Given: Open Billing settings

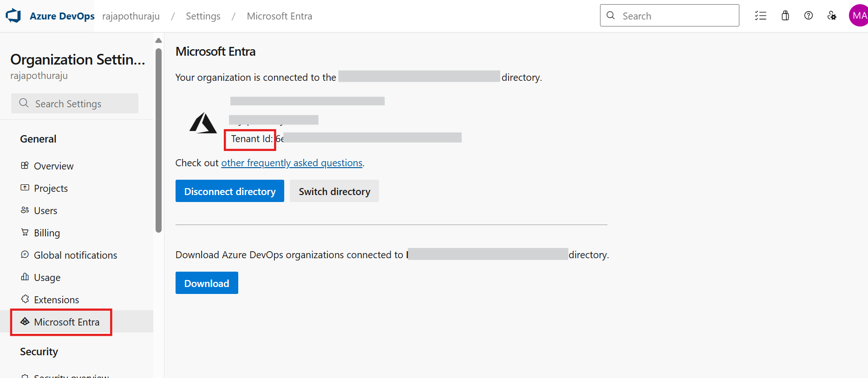Looking at the screenshot, I should point(47,233).
